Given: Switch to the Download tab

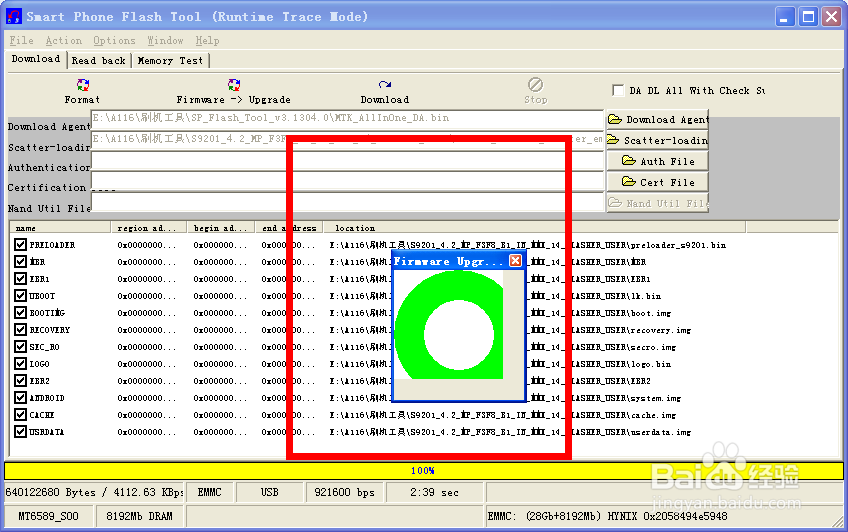Looking at the screenshot, I should pos(36,59).
